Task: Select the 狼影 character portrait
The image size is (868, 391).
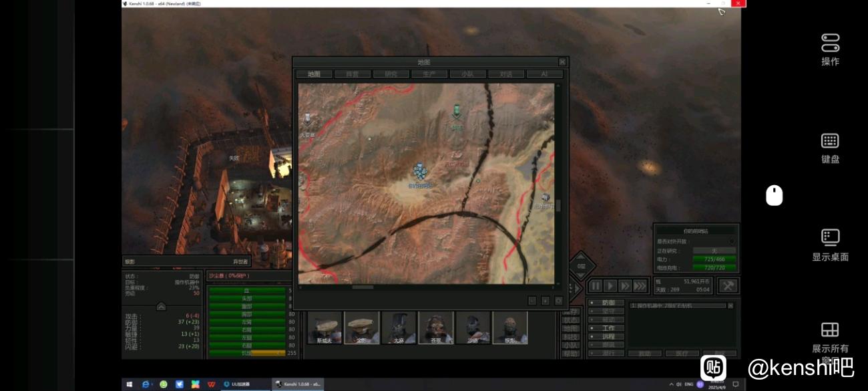Action: pyautogui.click(x=509, y=328)
